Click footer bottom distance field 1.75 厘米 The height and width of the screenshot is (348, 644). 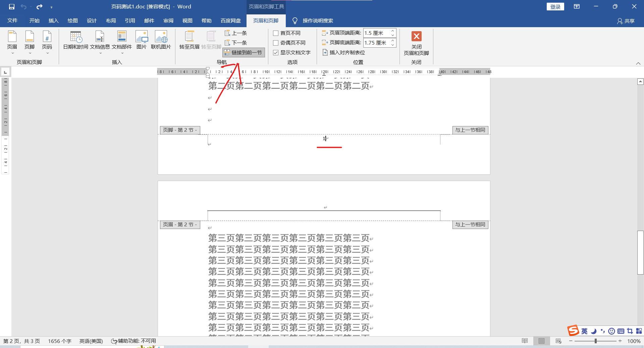(x=376, y=43)
